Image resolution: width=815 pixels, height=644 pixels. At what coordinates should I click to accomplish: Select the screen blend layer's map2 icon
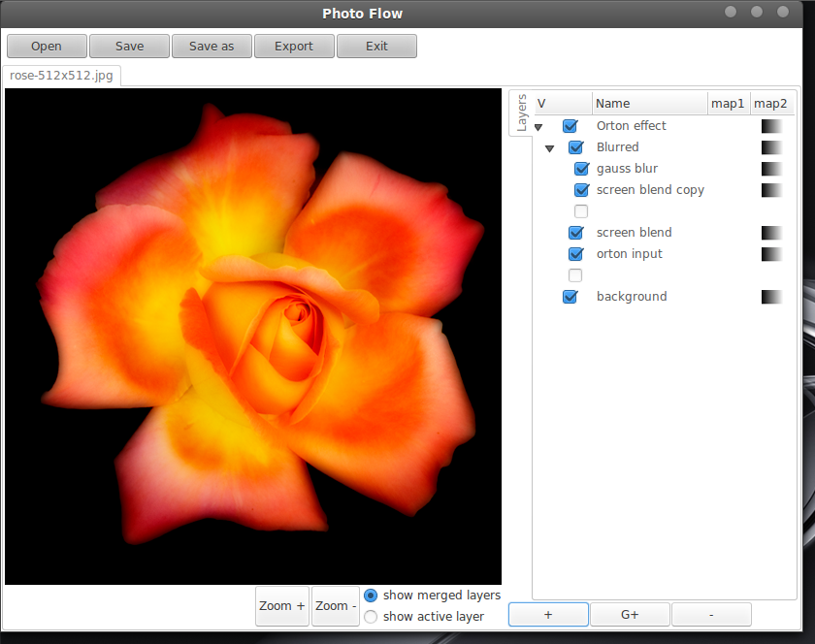(771, 232)
